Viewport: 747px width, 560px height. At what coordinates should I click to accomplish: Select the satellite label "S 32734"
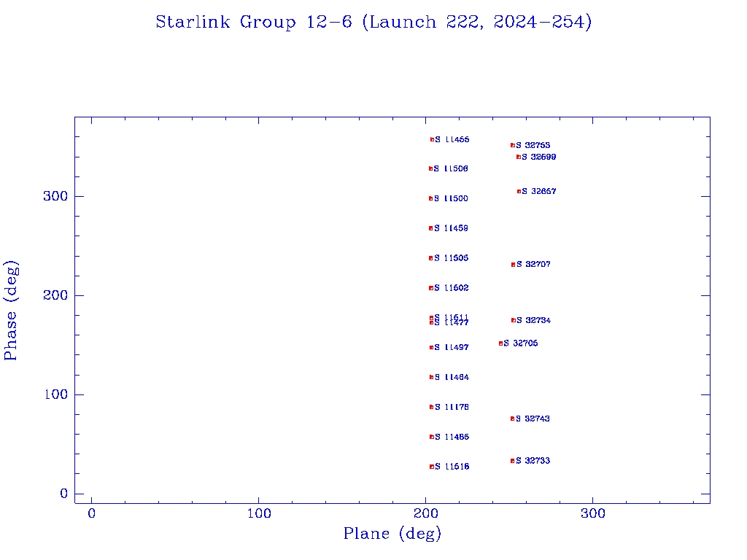coord(533,321)
